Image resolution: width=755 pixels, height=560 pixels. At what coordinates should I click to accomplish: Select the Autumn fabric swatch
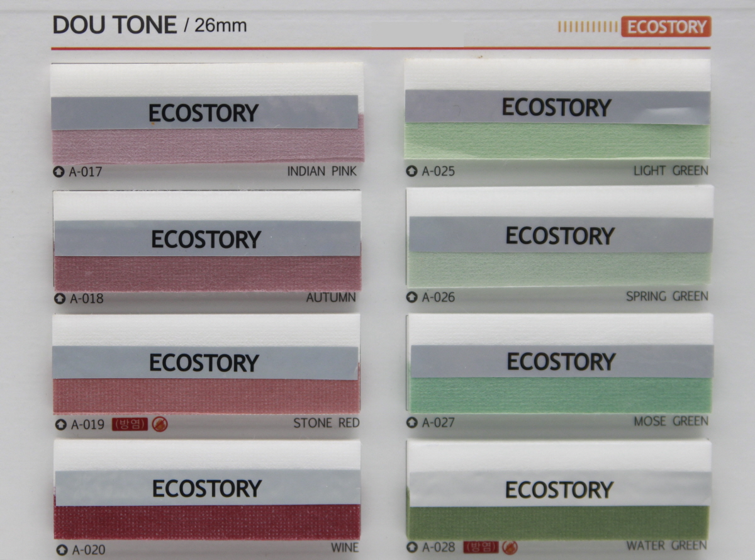208,272
